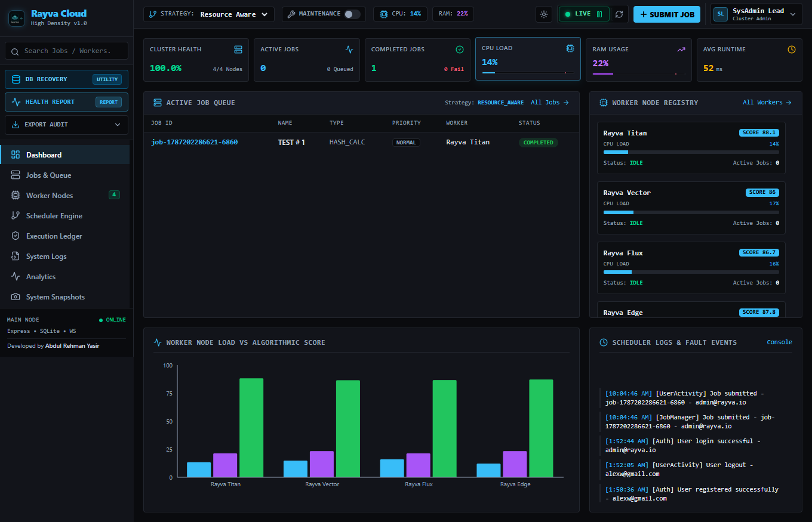Screen dimensions: 812x522
Task: Open the Strategy Resource Aware dropdown
Action: pyautogui.click(x=209, y=14)
